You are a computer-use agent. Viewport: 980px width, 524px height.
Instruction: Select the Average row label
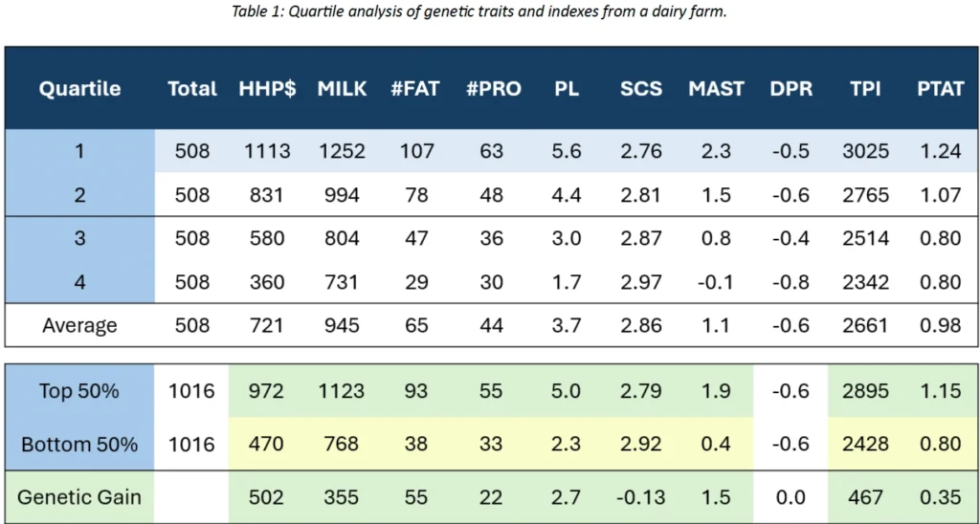point(79,326)
